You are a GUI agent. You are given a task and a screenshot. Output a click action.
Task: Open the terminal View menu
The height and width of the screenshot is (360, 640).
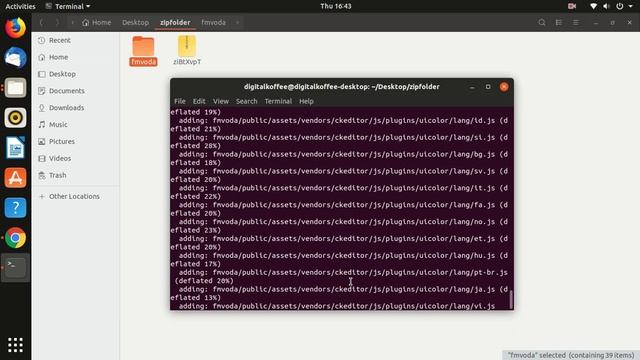(x=221, y=101)
